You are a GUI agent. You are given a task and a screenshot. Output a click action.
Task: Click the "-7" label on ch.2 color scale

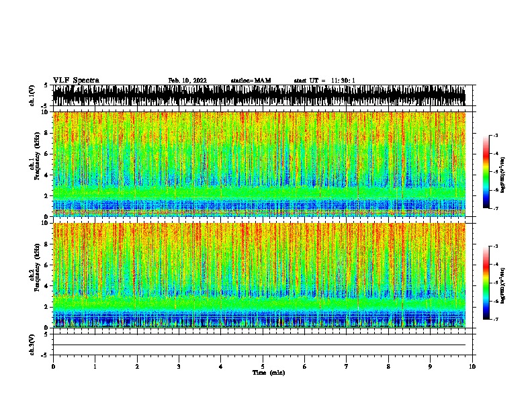pyautogui.click(x=496, y=319)
